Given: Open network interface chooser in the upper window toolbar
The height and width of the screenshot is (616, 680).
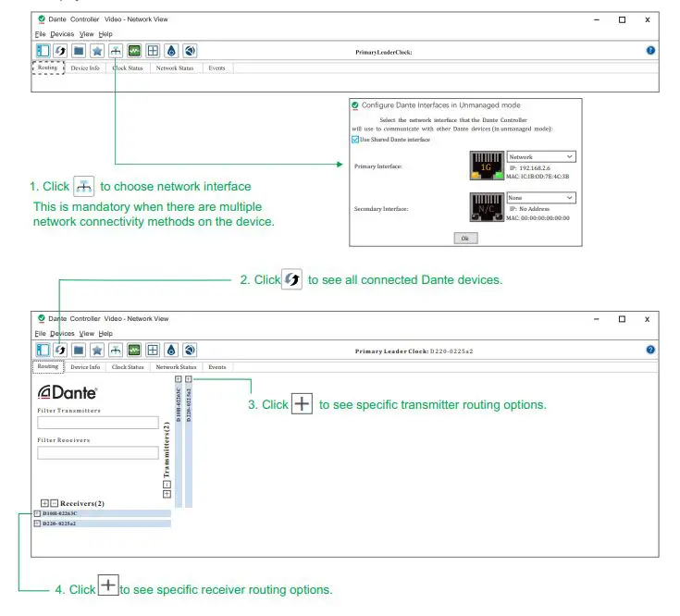Looking at the screenshot, I should click(x=116, y=51).
